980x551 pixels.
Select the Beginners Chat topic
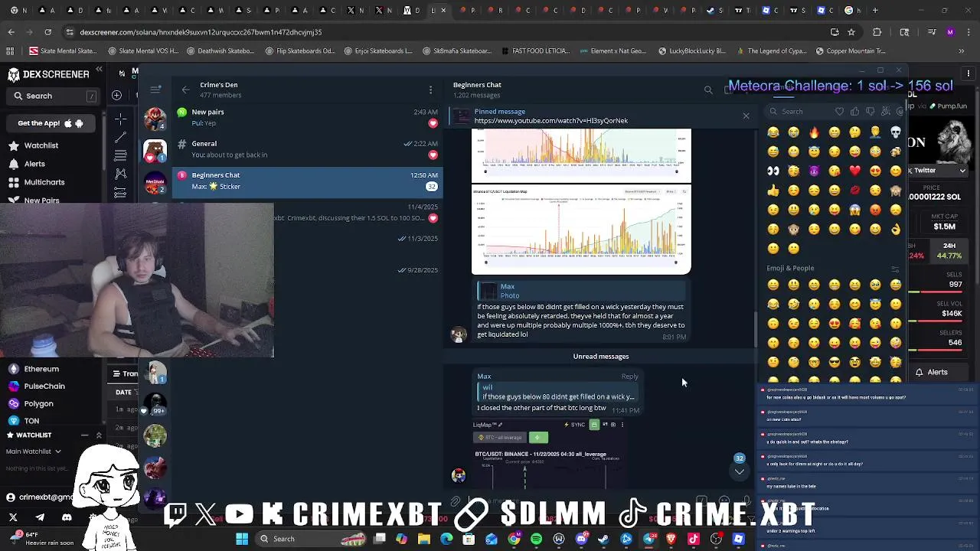[308, 181]
